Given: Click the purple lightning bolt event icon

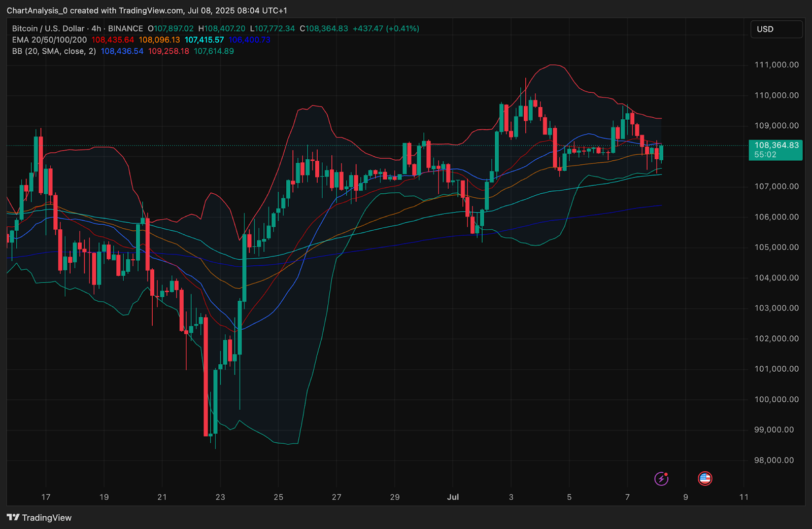Looking at the screenshot, I should (661, 478).
